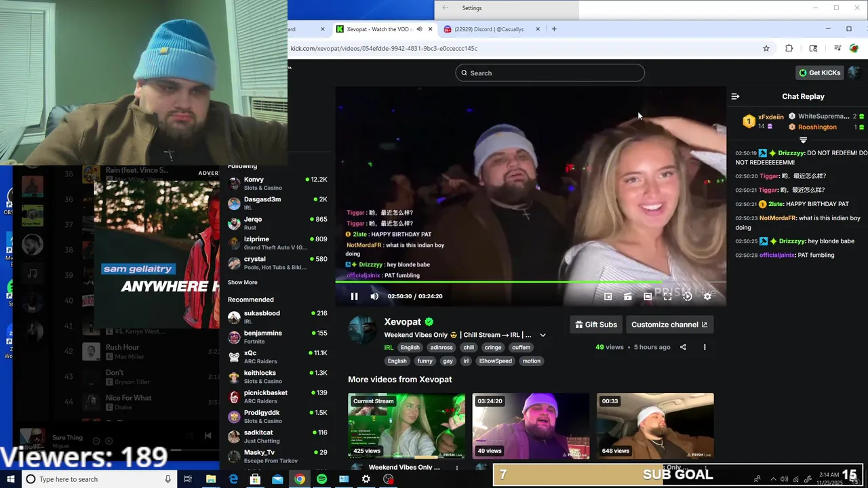Open picnickbasket in Recommended

tap(277, 396)
